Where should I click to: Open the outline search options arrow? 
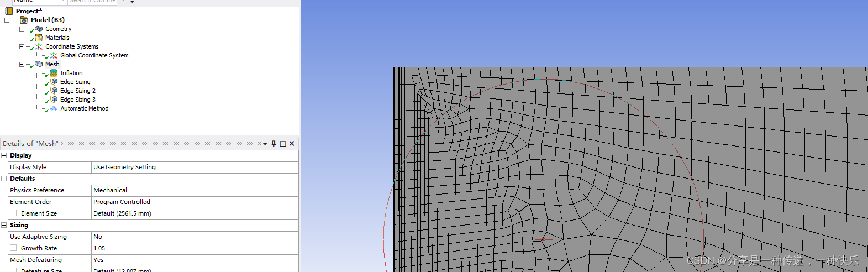(132, 2)
